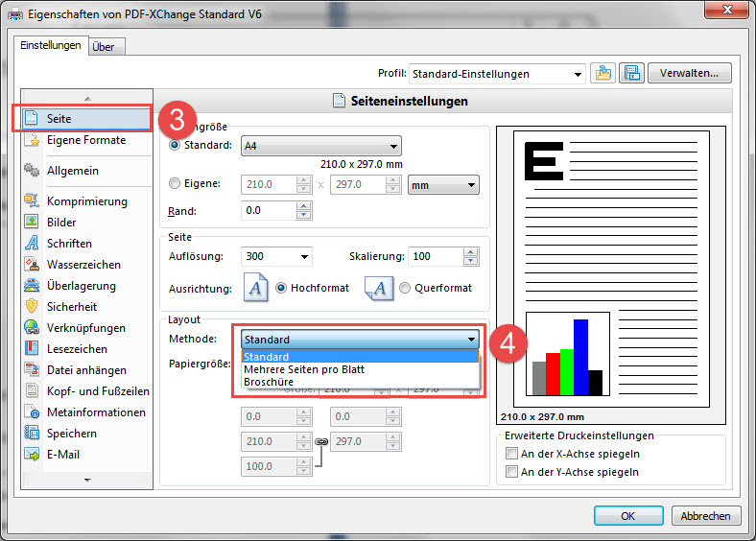
Task: Open the mm units dropdown
Action: pos(443,185)
